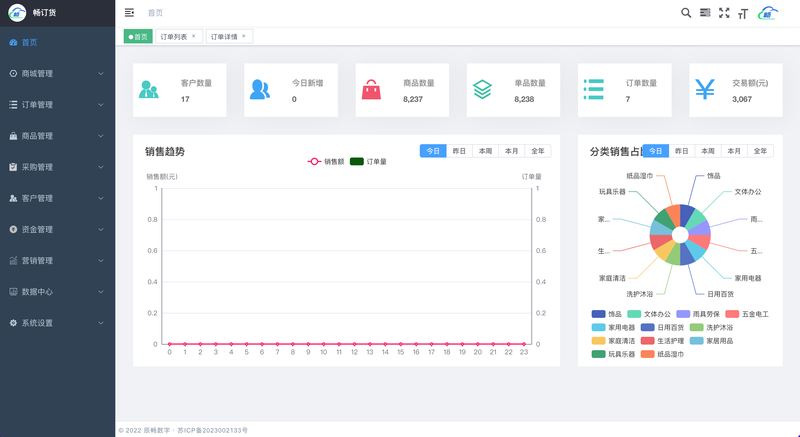Toggle 日用百货 category in pie legend
This screenshot has width=800, height=437.
662,327
